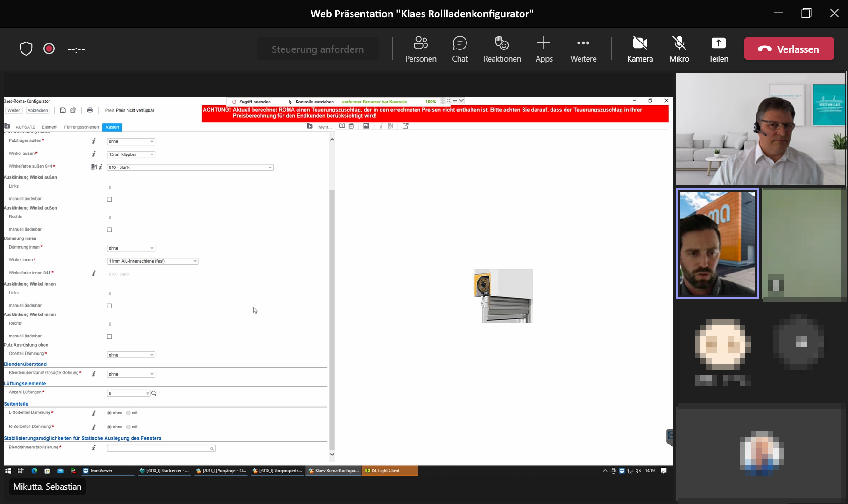
Task: Click color picker icon for Winkelfarbe außen 844
Action: click(x=93, y=167)
